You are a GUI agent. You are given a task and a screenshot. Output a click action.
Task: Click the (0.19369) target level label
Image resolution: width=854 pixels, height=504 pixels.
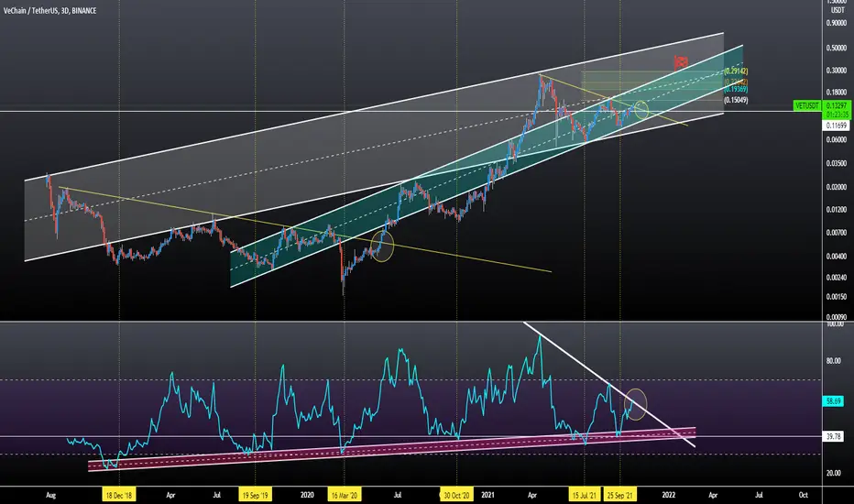pyautogui.click(x=736, y=89)
